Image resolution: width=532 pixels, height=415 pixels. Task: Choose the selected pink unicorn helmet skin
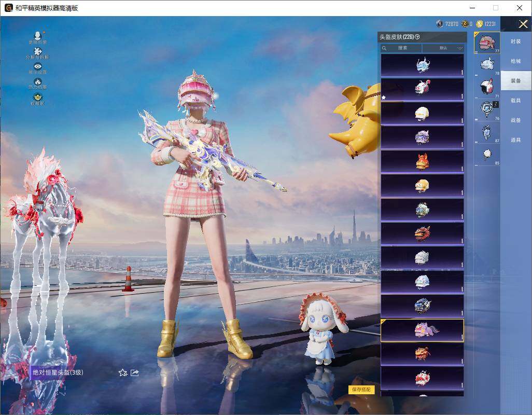tap(422, 330)
